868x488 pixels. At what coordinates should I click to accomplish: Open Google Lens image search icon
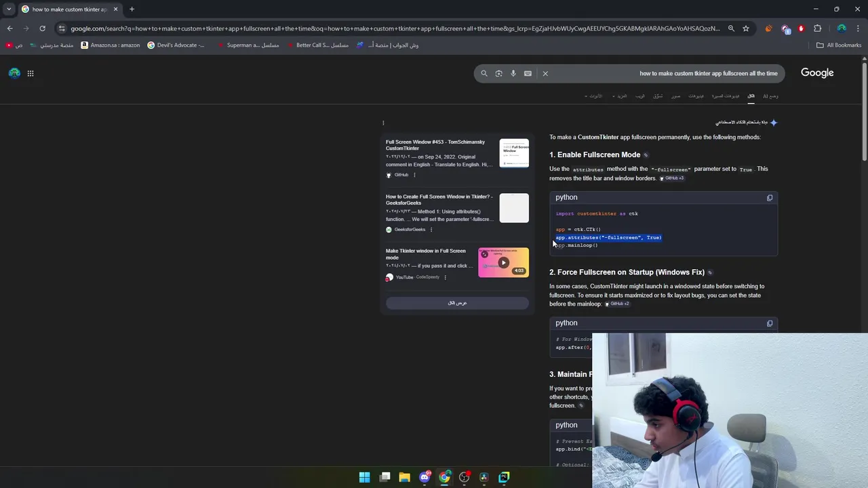[498, 73]
